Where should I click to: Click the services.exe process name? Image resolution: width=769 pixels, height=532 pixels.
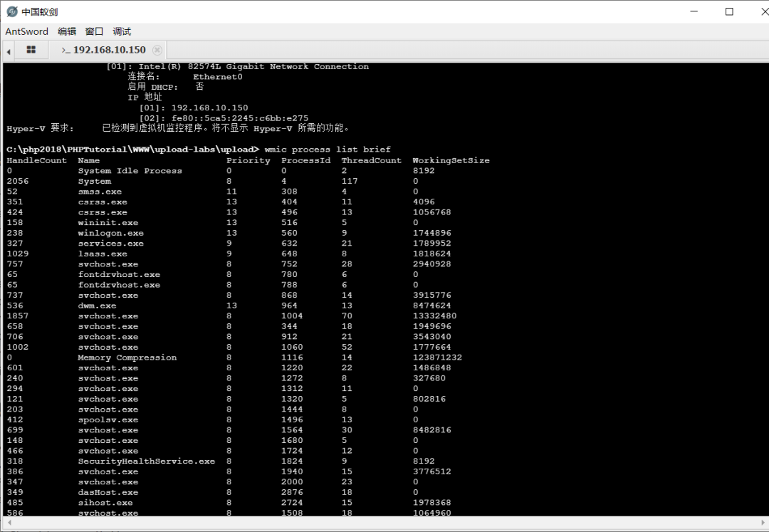111,243
